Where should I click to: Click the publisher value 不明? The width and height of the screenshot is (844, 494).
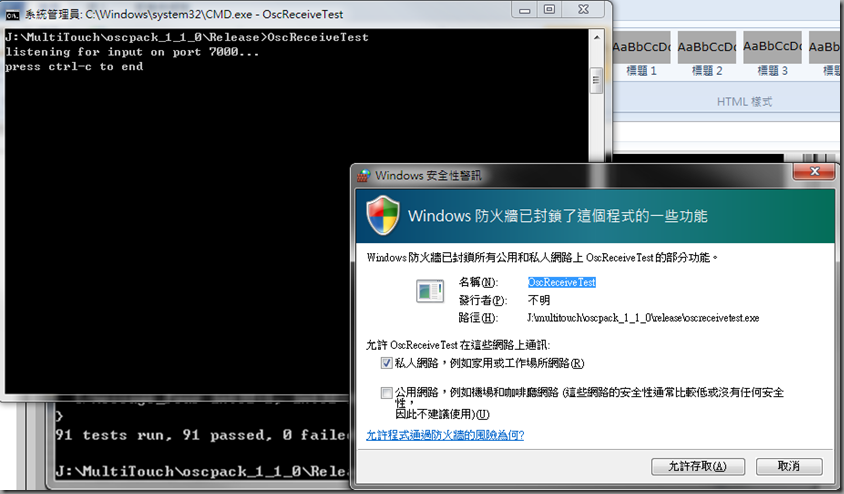click(x=539, y=300)
